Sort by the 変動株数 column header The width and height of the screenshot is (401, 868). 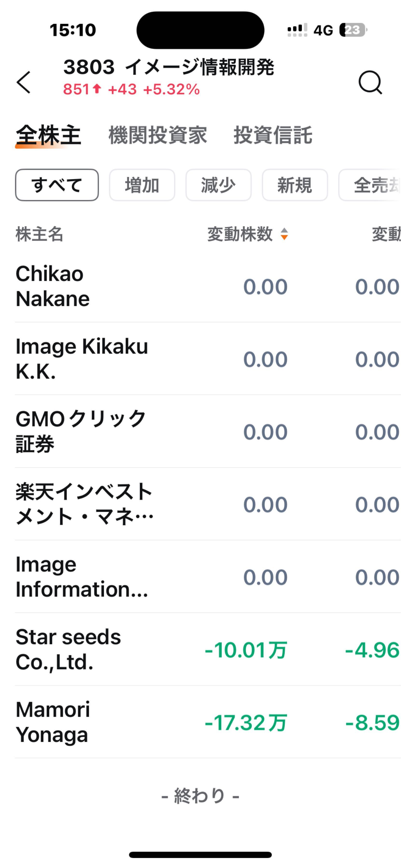tap(240, 234)
